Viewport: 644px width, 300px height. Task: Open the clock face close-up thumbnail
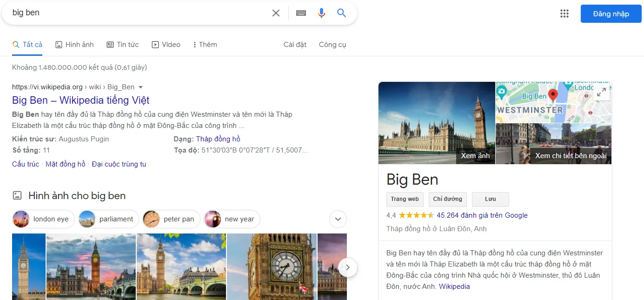(272, 267)
